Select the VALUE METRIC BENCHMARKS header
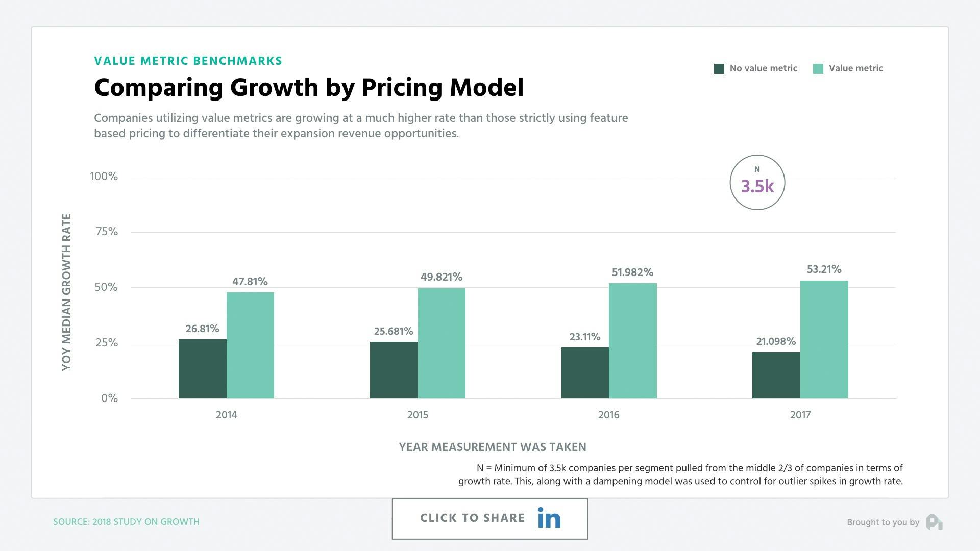Viewport: 980px width, 551px height. (188, 60)
